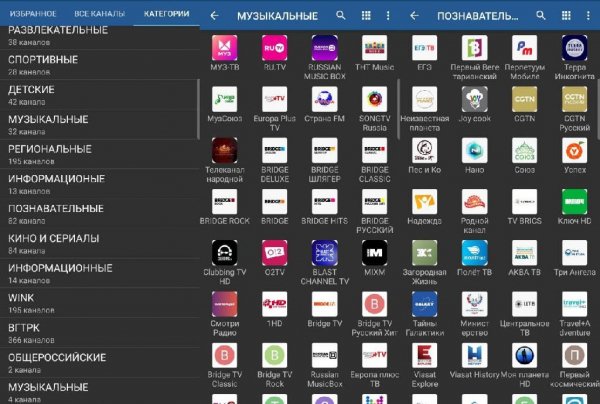Image resolution: width=600 pixels, height=404 pixels.
Task: Switch grid view in МУЗЫКАЛЬНЫЕ panel
Action: (366, 15)
